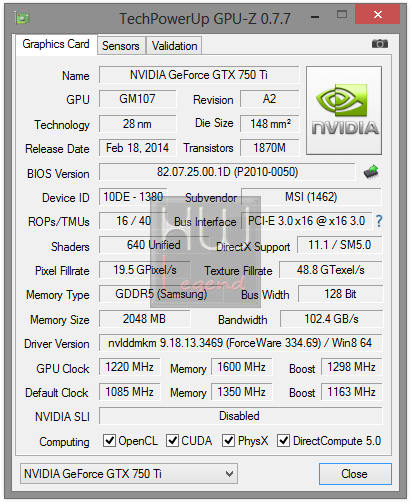Viewport: 412px width, 504px height.
Task: Click the Bus Width field 128 Bit
Action: pyautogui.click(x=340, y=294)
